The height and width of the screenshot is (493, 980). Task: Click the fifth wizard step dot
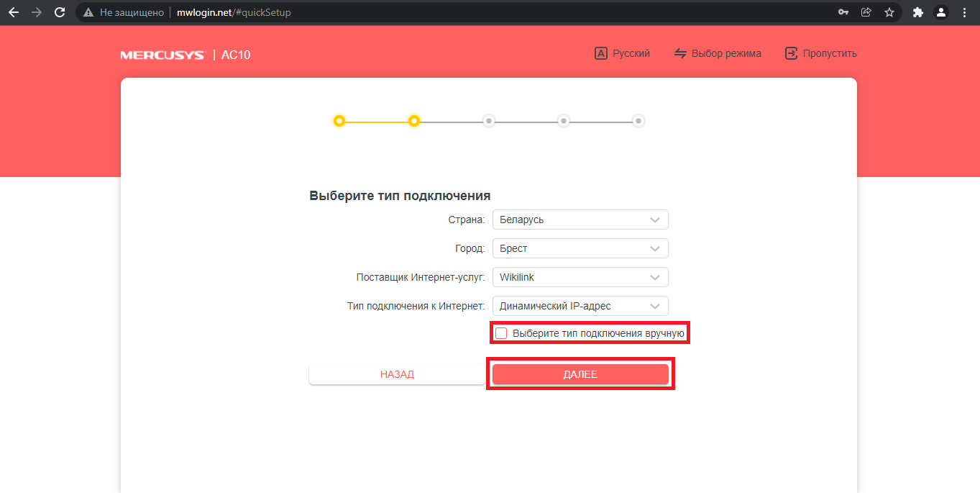click(x=638, y=121)
